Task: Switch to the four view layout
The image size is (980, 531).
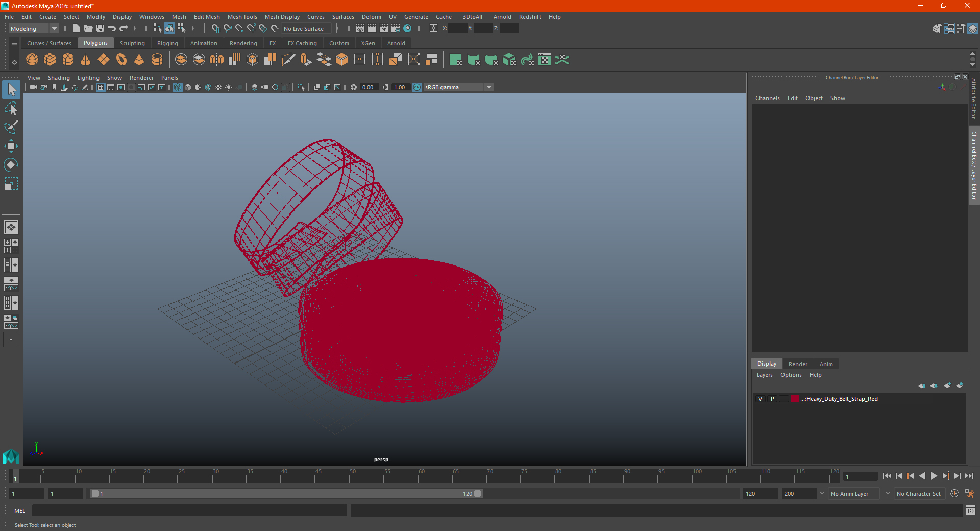Action: tap(11, 246)
